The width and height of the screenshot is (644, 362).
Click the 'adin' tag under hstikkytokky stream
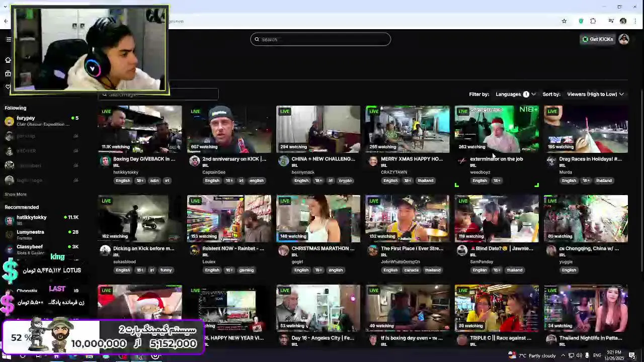tap(154, 180)
